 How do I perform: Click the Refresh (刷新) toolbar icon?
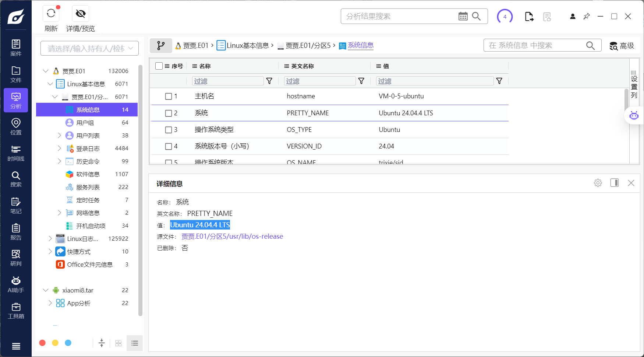tap(51, 14)
